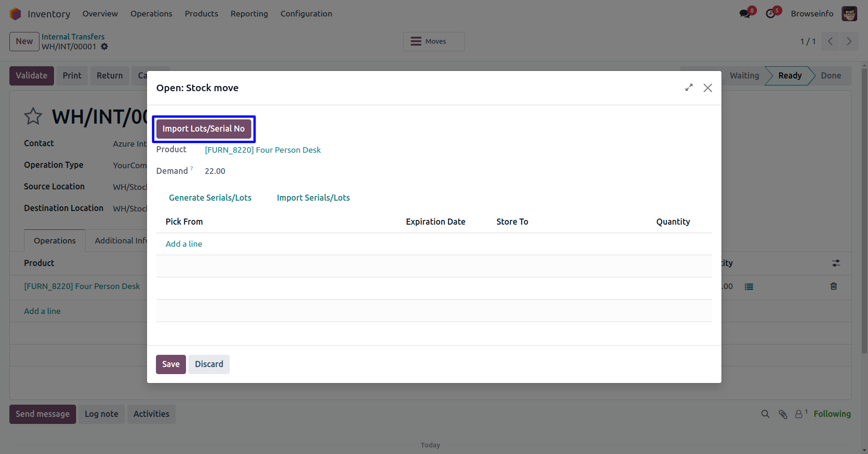Toggle Following subscription status
This screenshot has width=868, height=454.
point(832,414)
